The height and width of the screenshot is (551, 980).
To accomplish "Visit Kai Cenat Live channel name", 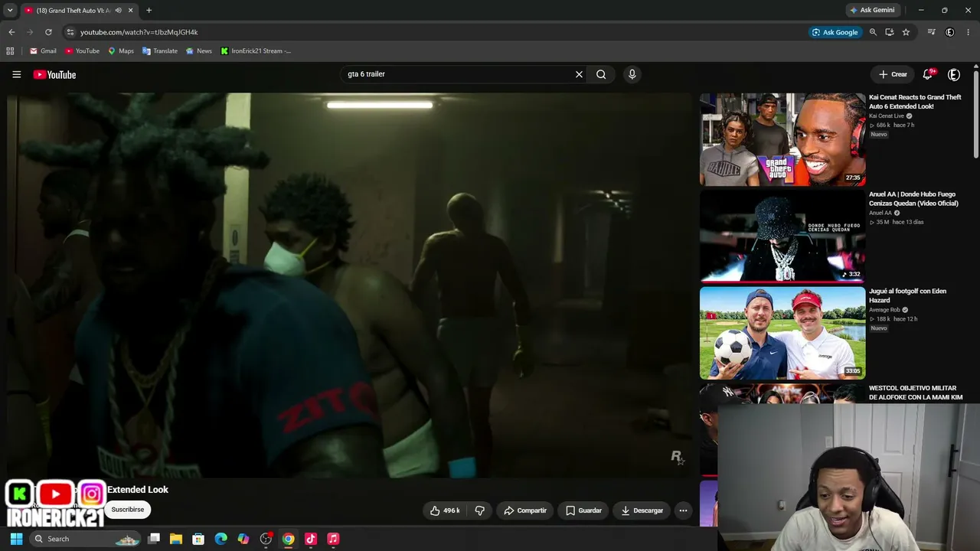I will [x=886, y=116].
